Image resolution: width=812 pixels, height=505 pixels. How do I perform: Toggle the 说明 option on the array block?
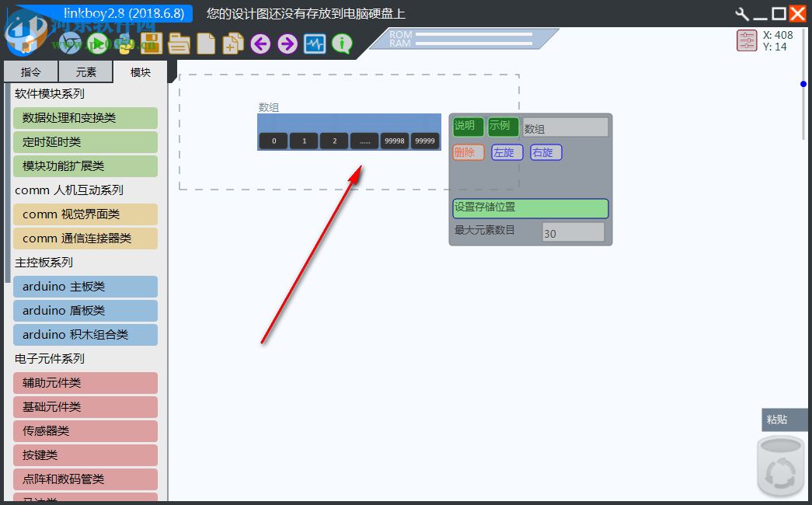point(467,126)
